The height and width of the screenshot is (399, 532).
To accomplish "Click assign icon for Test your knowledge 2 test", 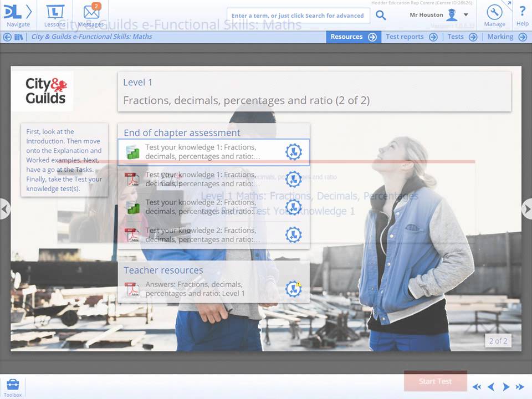I will point(294,207).
